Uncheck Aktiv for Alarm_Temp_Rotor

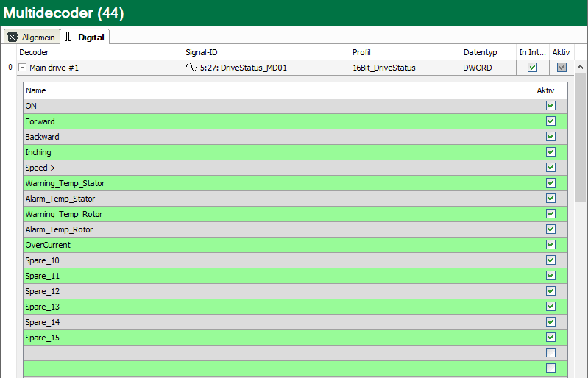pos(550,229)
